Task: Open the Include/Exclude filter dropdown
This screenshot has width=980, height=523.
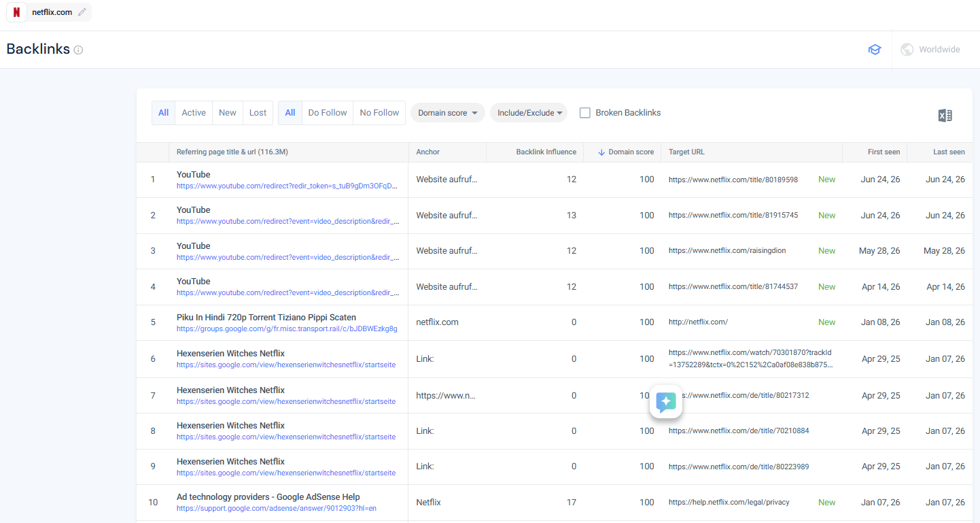Action: 529,113
